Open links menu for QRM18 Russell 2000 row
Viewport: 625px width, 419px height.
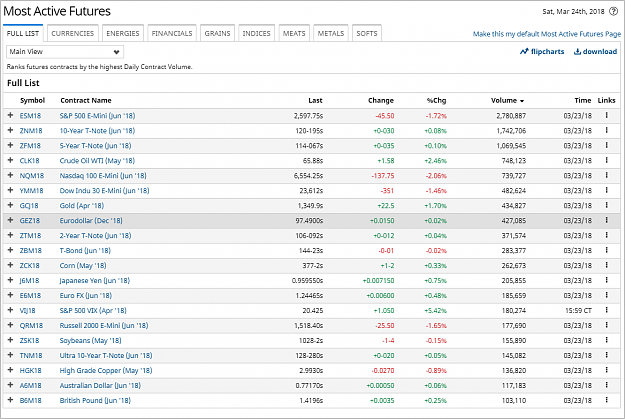606,325
